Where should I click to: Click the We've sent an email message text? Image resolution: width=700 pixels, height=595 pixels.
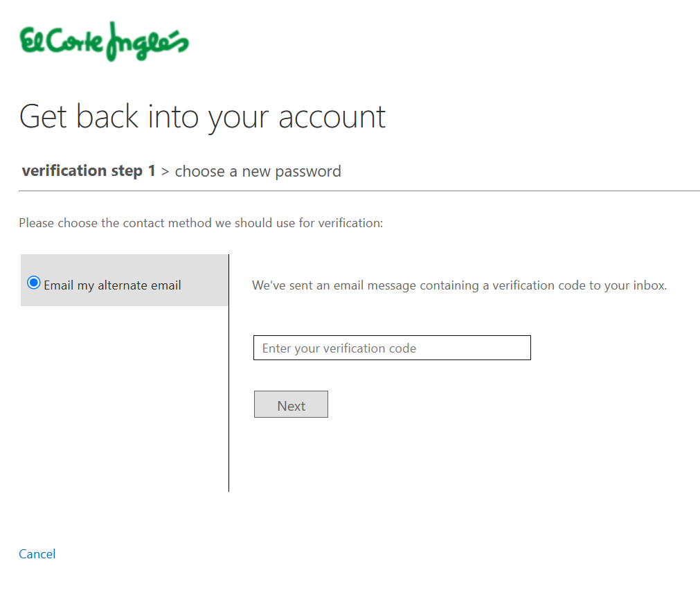point(459,285)
